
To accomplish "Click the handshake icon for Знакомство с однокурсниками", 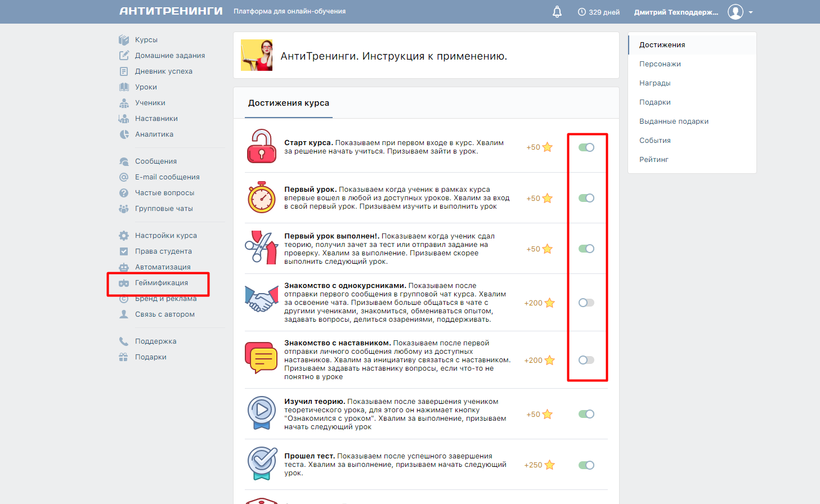I will pyautogui.click(x=262, y=299).
